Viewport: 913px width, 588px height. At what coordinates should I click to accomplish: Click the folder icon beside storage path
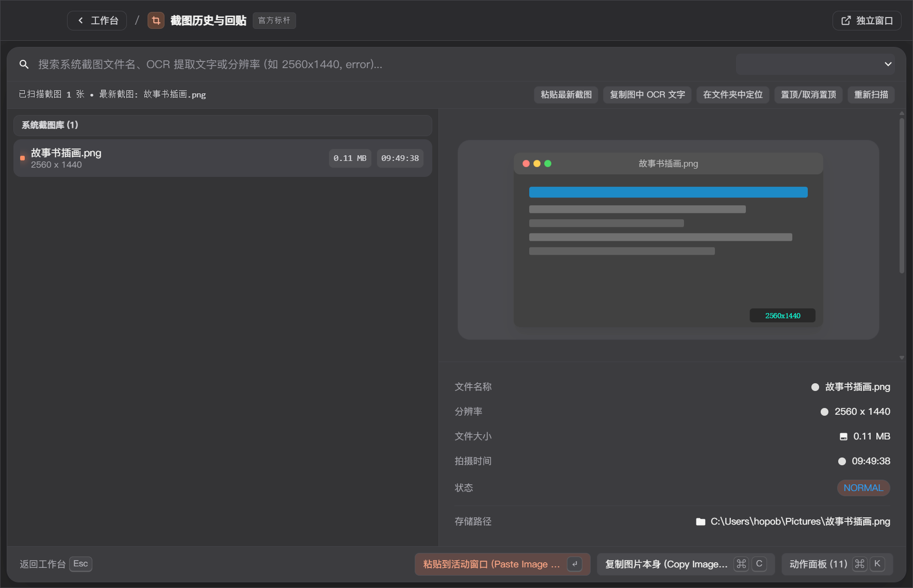click(700, 521)
